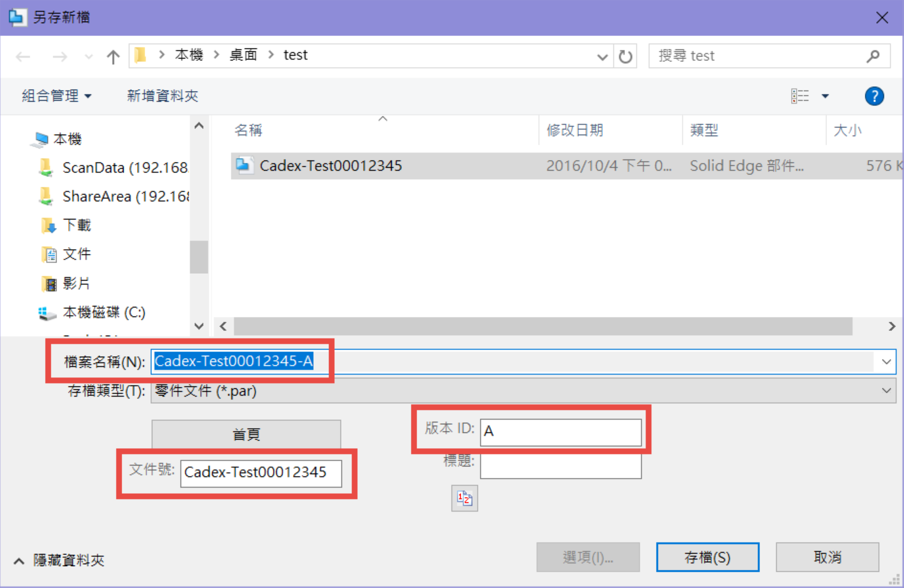Image resolution: width=904 pixels, height=588 pixels.
Task: Select the Cadex-Test00012345 file
Action: click(567, 166)
